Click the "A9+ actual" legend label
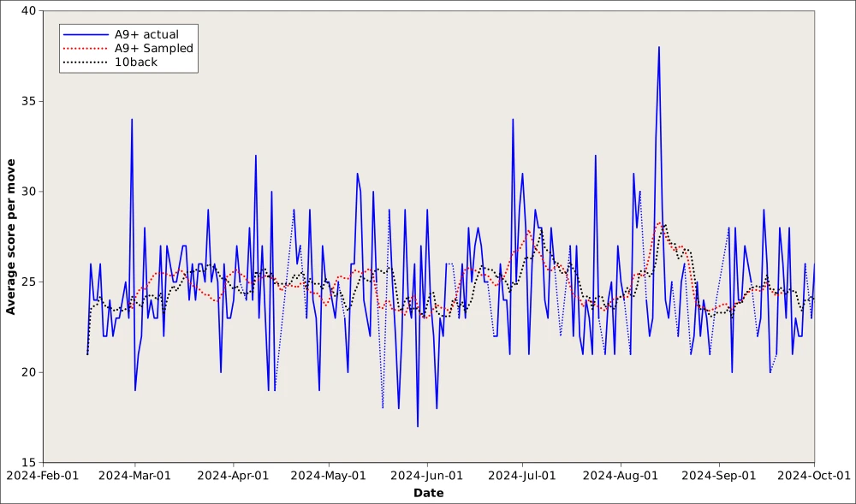The width and height of the screenshot is (856, 504). coord(146,34)
